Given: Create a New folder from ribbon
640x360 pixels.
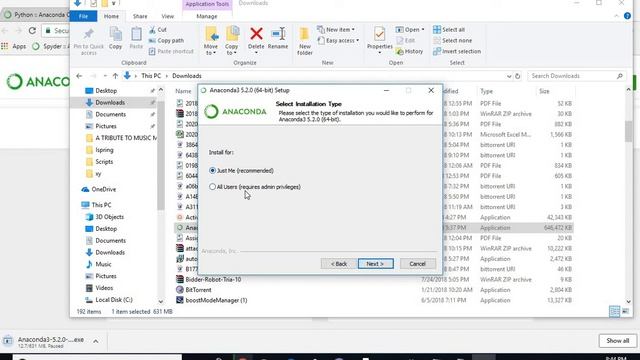Looking at the screenshot, I should tap(304, 41).
